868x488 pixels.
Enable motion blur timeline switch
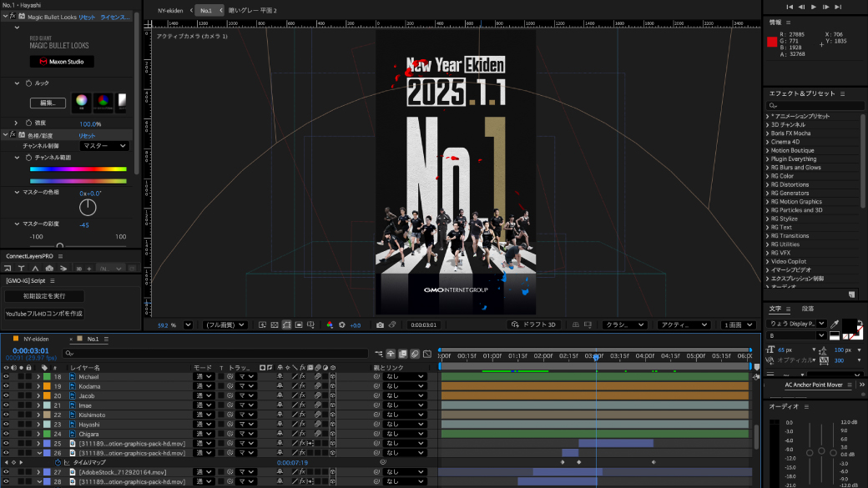(415, 354)
